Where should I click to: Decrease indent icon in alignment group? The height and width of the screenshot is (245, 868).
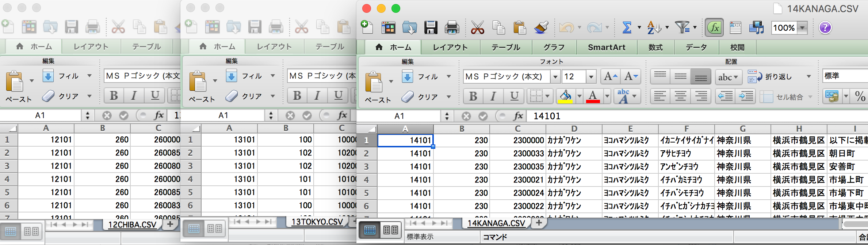coord(725,97)
